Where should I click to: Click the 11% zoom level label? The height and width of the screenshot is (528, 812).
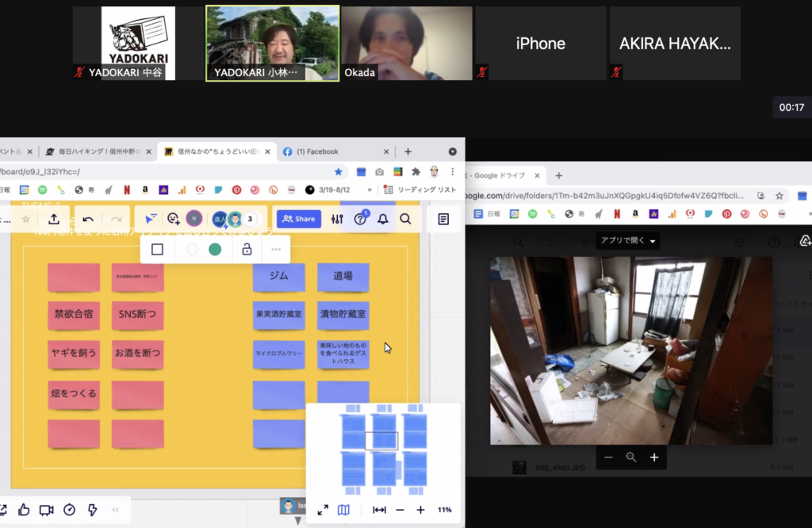[x=444, y=510]
